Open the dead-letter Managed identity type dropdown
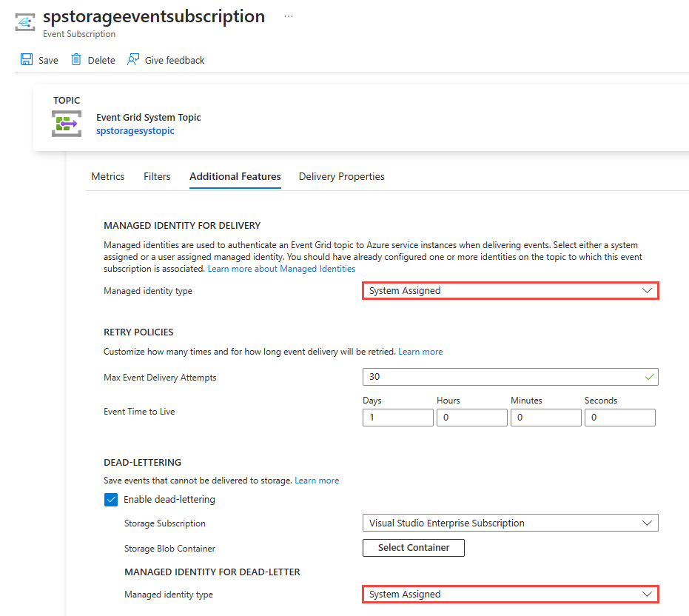Viewport: 689px width, 616px height. click(x=509, y=594)
